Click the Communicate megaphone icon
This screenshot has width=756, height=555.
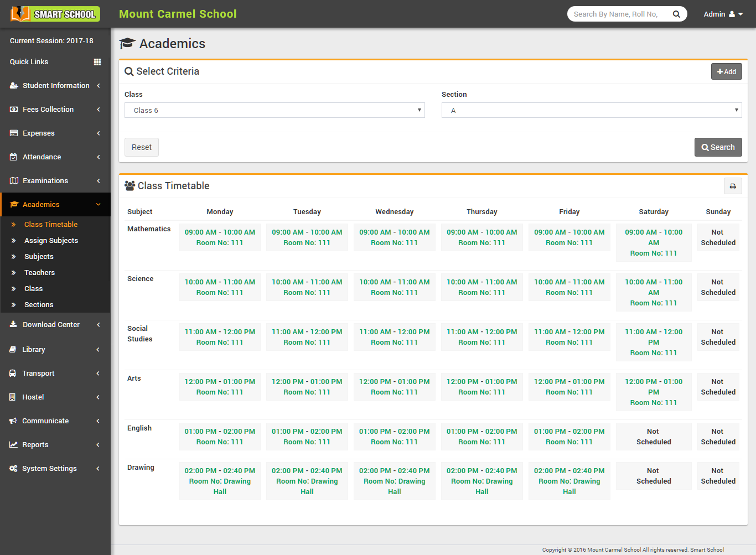click(x=13, y=421)
